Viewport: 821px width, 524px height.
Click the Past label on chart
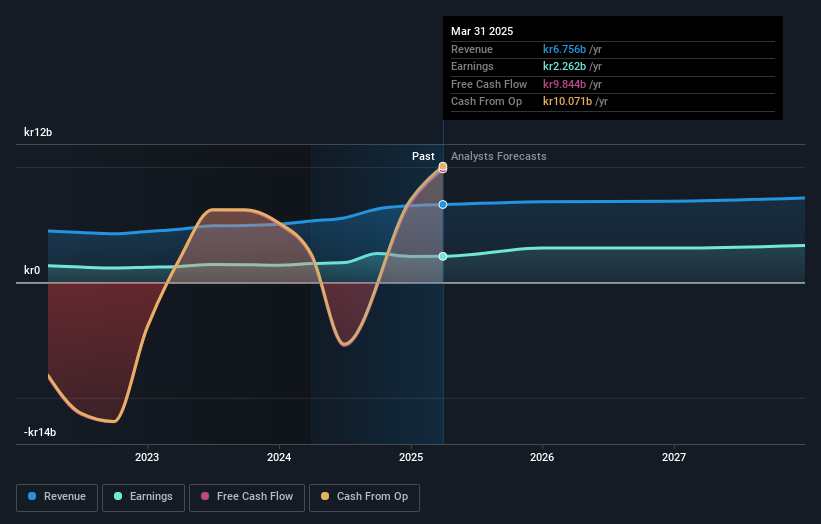[x=423, y=157]
